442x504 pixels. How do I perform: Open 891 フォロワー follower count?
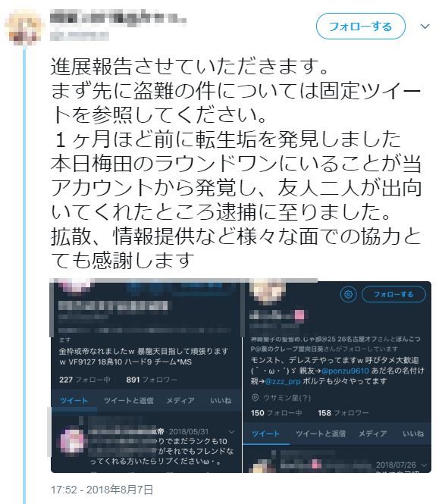[x=152, y=380]
